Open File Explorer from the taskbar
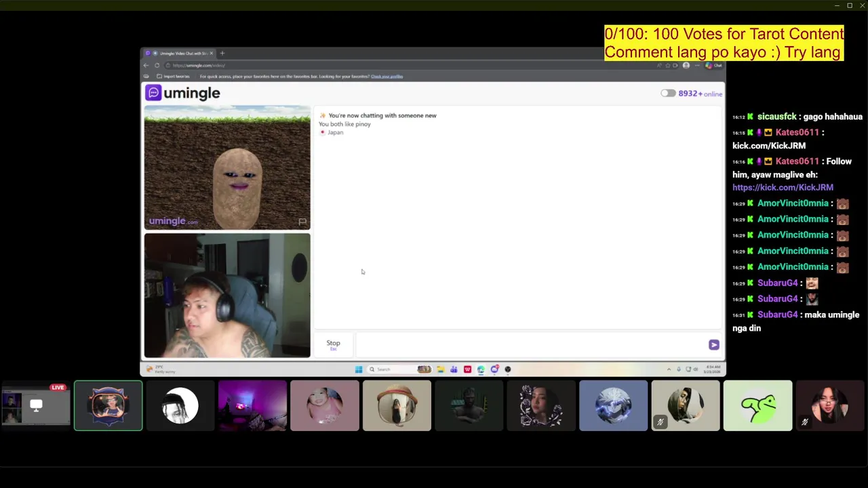 (440, 369)
